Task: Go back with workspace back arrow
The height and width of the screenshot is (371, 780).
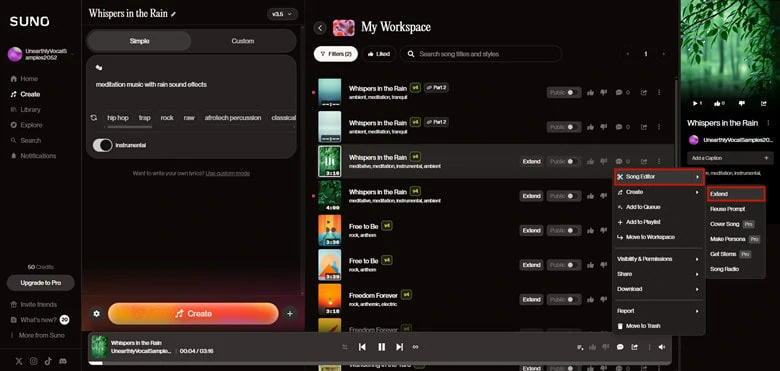Action: coord(320,28)
